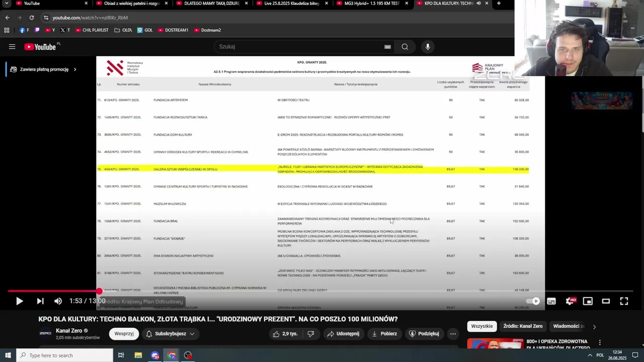
Task: Open the 800+ i opieka zdrowotna thumbnail
Action: point(495,343)
